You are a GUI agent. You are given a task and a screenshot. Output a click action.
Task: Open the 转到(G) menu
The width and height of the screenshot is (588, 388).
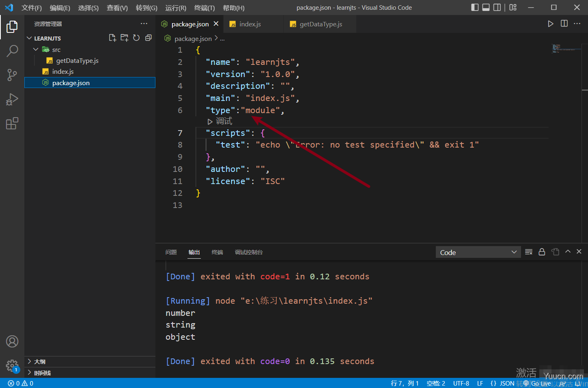coord(146,8)
